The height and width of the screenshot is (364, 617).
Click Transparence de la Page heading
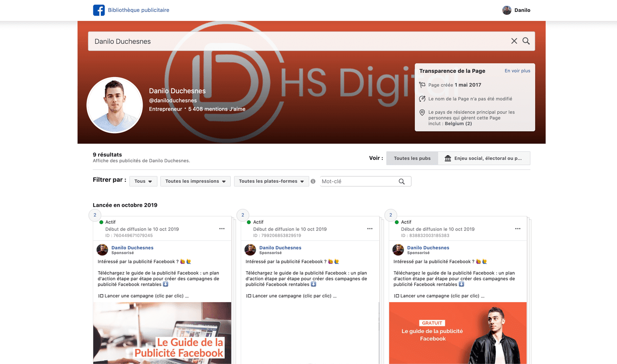coord(452,71)
